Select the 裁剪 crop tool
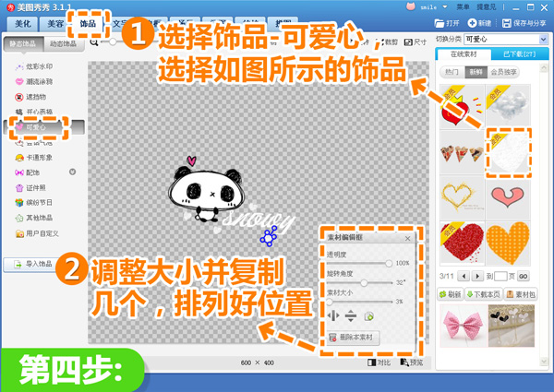554x392 pixels. pyautogui.click(x=389, y=42)
